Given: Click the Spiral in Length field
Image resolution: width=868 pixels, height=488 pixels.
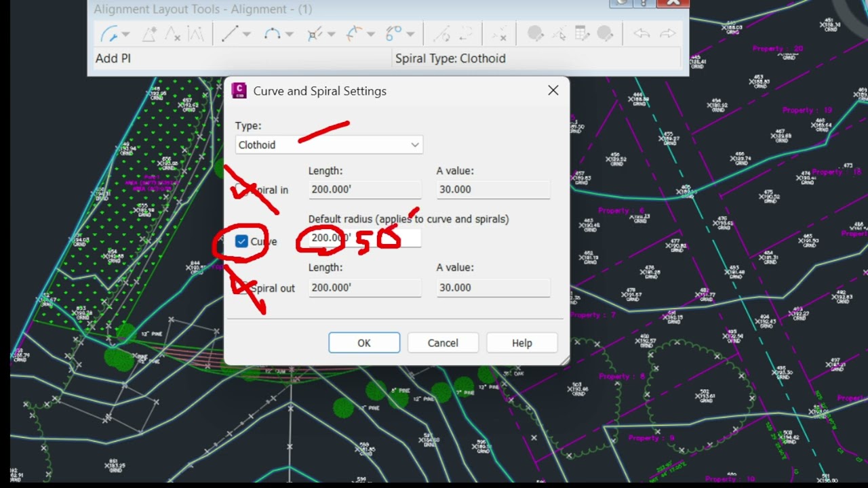Looking at the screenshot, I should coord(365,190).
